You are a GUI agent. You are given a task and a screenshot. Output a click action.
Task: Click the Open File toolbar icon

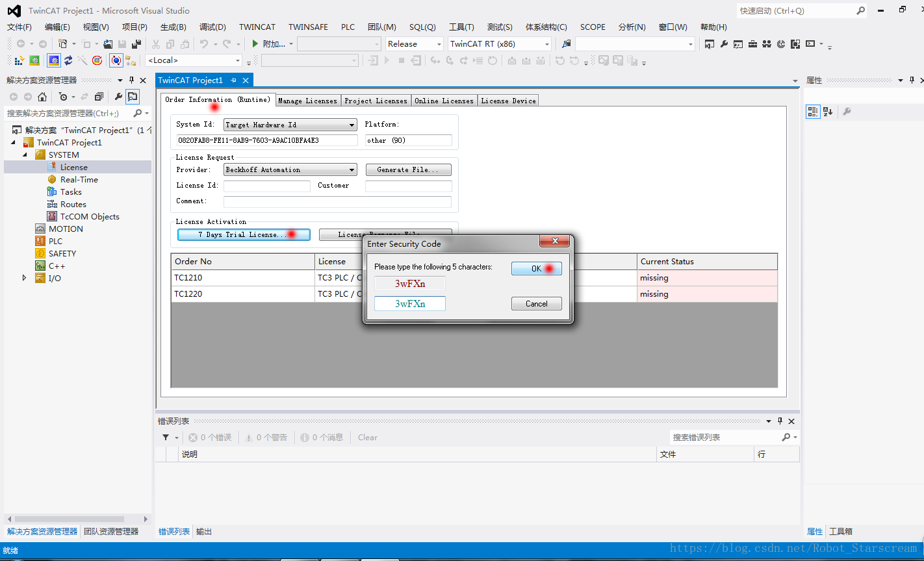click(x=108, y=44)
